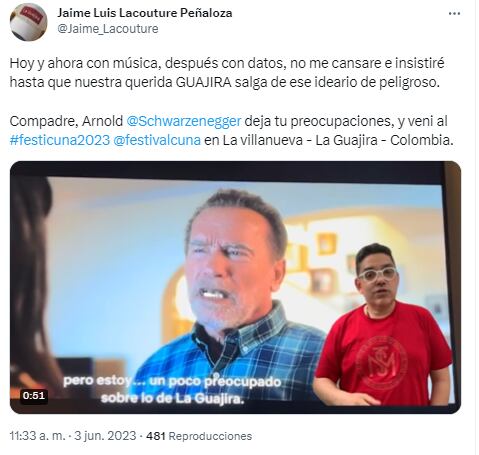
Task: Click the 11:33 a. m. timestamp
Action: pyautogui.click(x=38, y=436)
